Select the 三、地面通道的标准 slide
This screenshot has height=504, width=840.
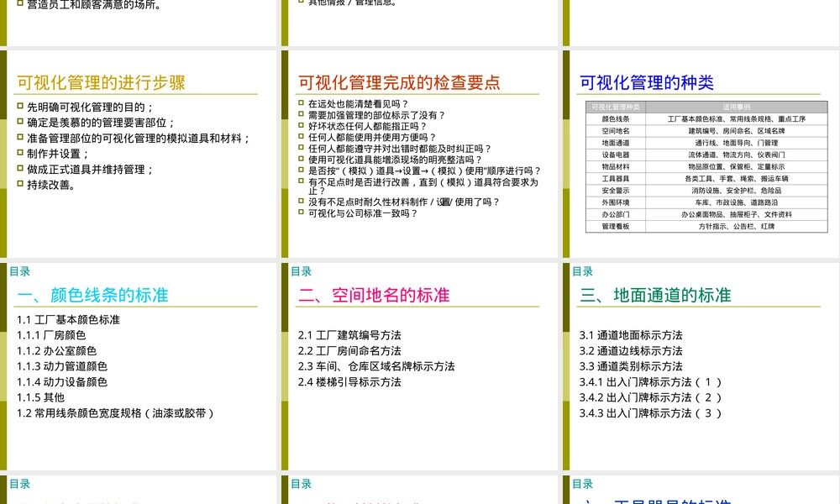point(701,367)
